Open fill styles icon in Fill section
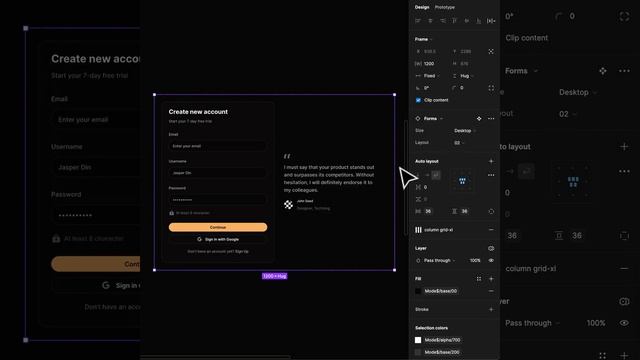This screenshot has width=640, height=360. (479, 279)
